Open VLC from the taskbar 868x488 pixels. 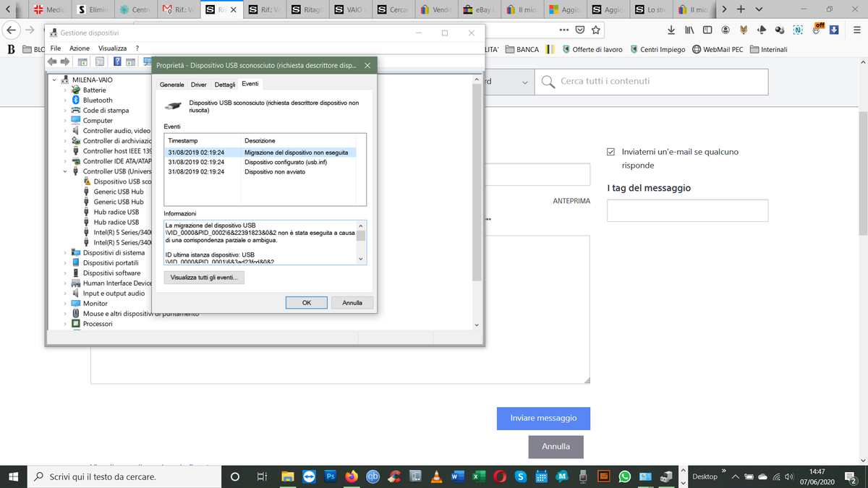pyautogui.click(x=435, y=476)
